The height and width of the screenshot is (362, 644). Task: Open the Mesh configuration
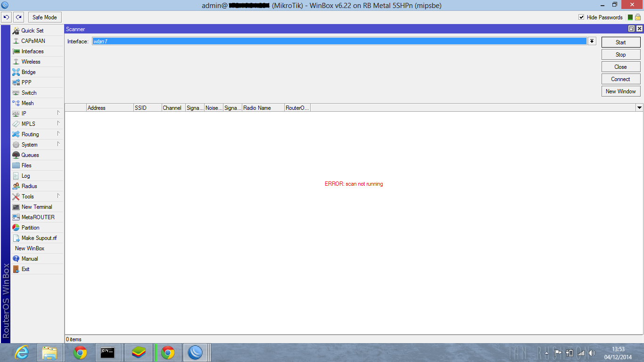point(37,103)
